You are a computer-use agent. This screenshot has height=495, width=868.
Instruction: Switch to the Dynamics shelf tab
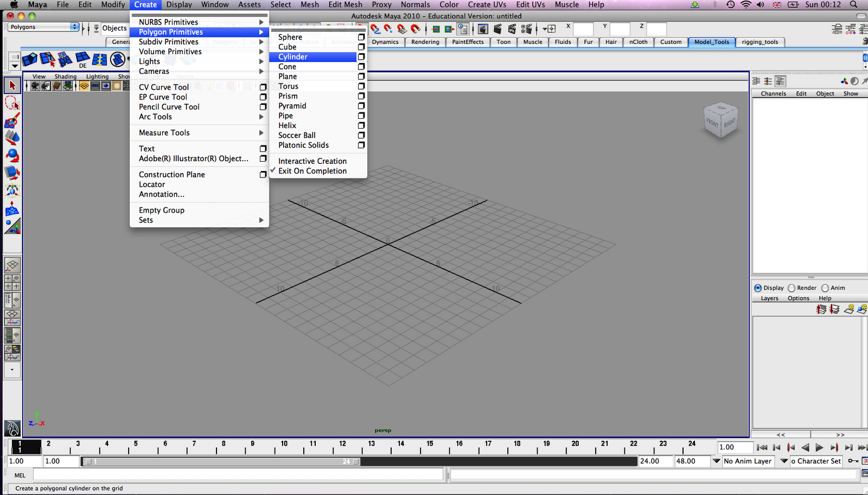pos(386,42)
